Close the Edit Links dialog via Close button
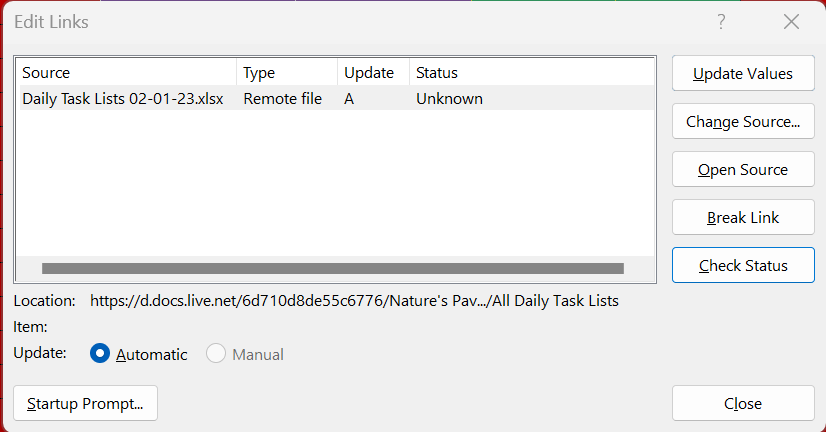This screenshot has width=826, height=432. tap(743, 403)
